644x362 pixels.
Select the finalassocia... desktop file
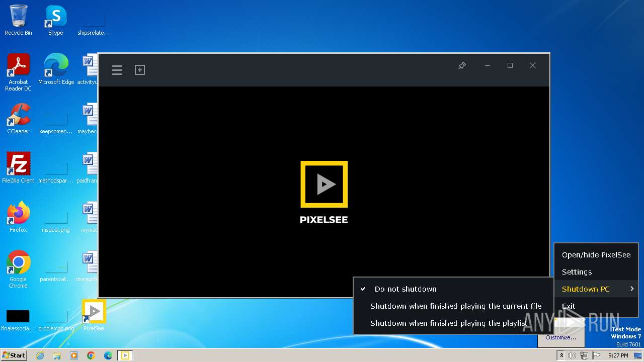coord(18,319)
